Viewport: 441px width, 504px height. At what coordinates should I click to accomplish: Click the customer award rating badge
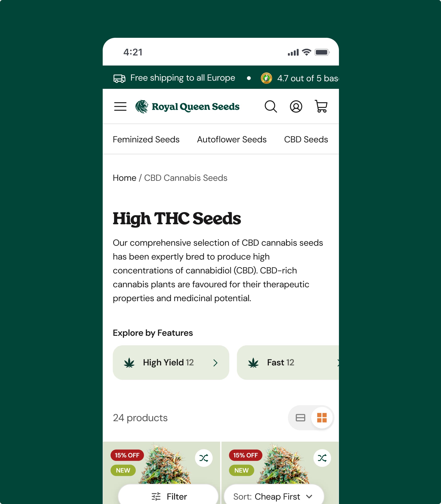pos(266,78)
